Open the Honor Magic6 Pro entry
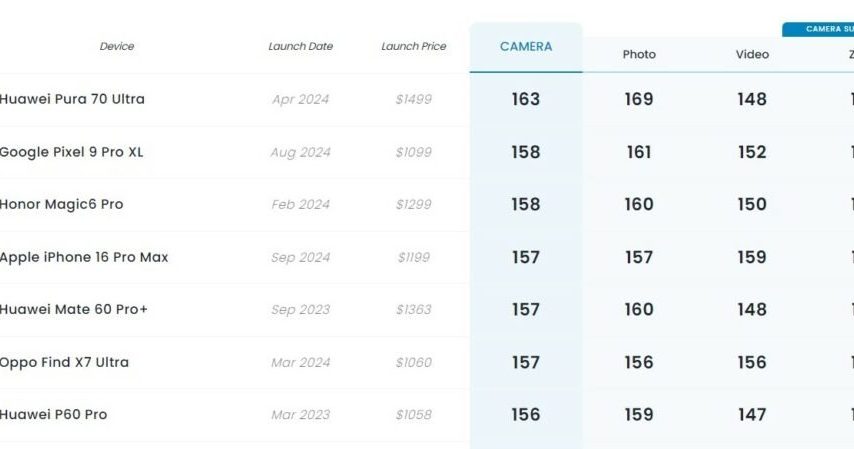854x449 pixels. (x=62, y=204)
